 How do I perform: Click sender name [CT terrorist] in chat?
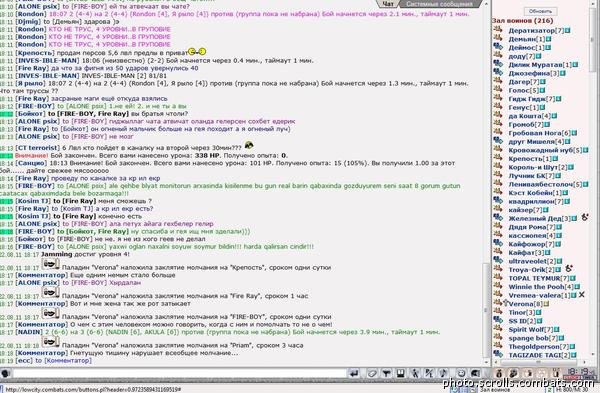pyautogui.click(x=38, y=148)
